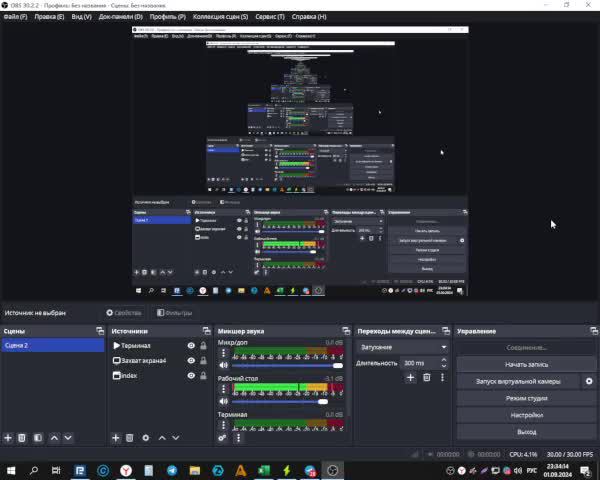Viewport: 600px width, 480px height.
Task: Open scene filters icon in Сцены panel
Action: [x=38, y=438]
